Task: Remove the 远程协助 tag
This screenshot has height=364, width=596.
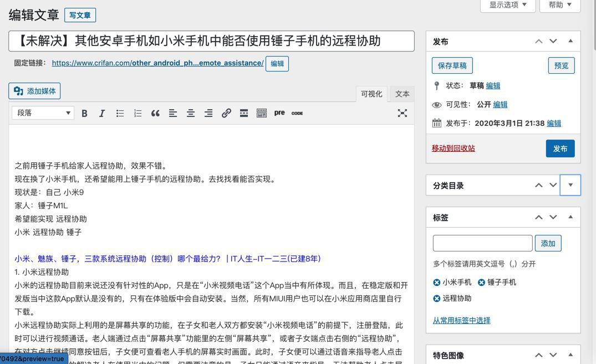Action: [x=437, y=299]
